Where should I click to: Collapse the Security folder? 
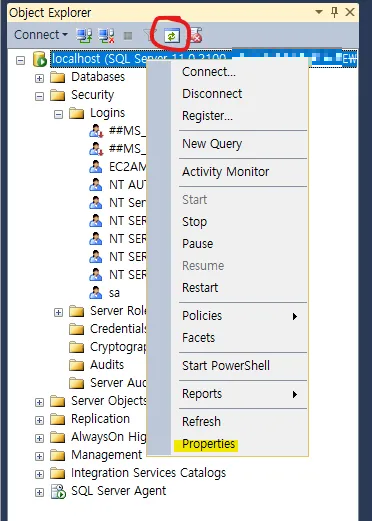(x=39, y=96)
